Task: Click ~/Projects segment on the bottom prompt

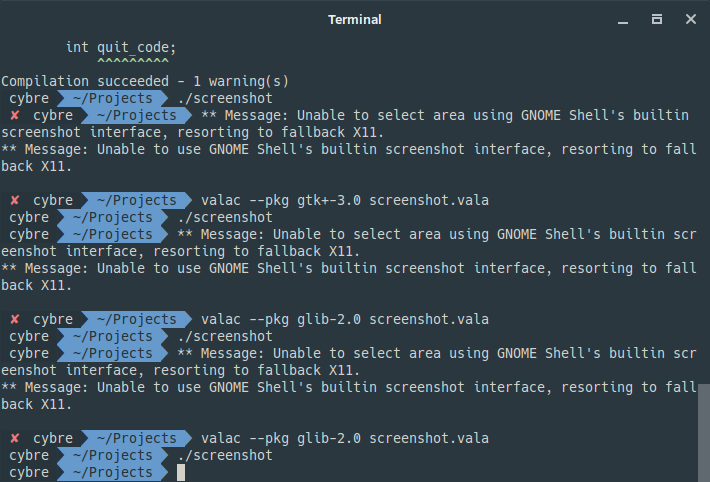Action: pos(112,472)
